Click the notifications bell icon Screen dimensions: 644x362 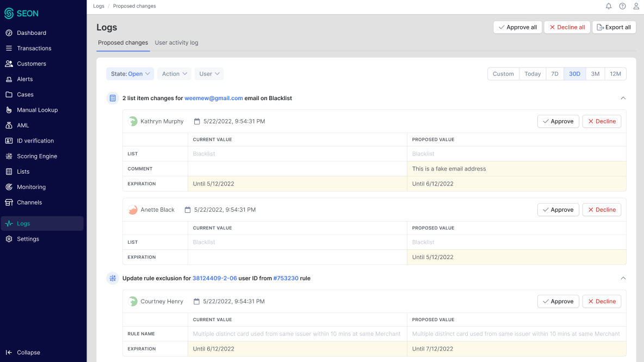(609, 6)
